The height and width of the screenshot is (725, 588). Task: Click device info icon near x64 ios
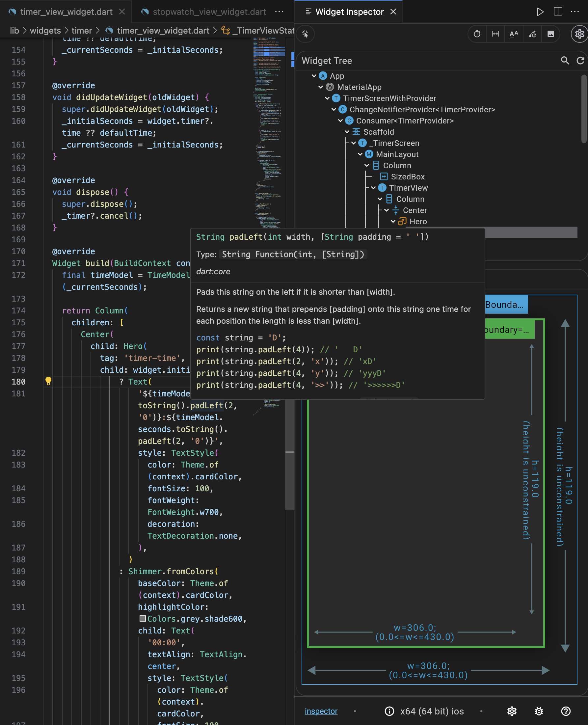click(x=389, y=711)
